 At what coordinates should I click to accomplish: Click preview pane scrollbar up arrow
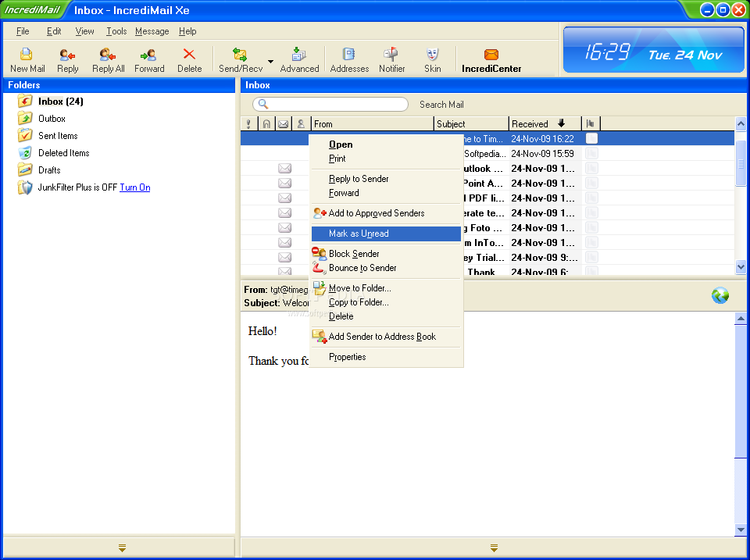click(741, 319)
